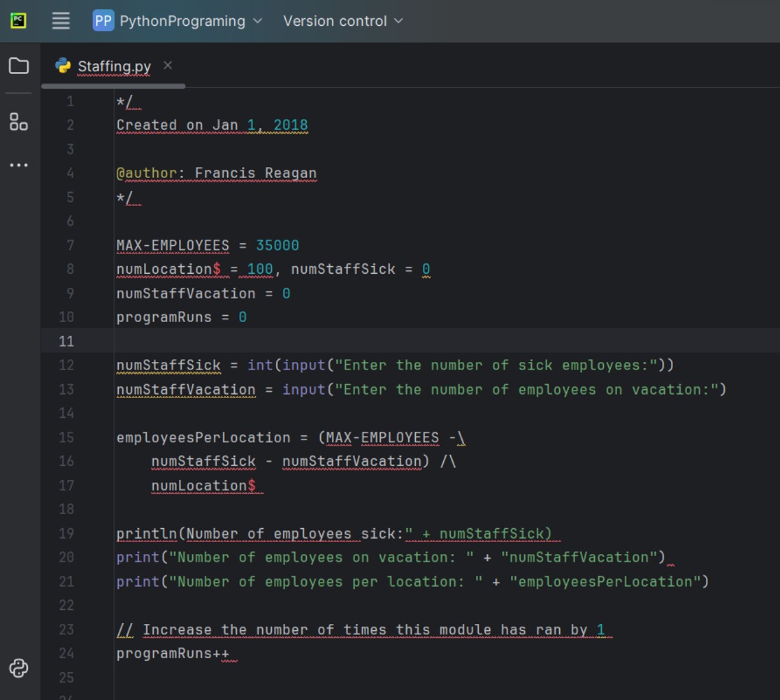This screenshot has height=700, width=780.
Task: Open the Structure tool window icon
Action: point(19,122)
